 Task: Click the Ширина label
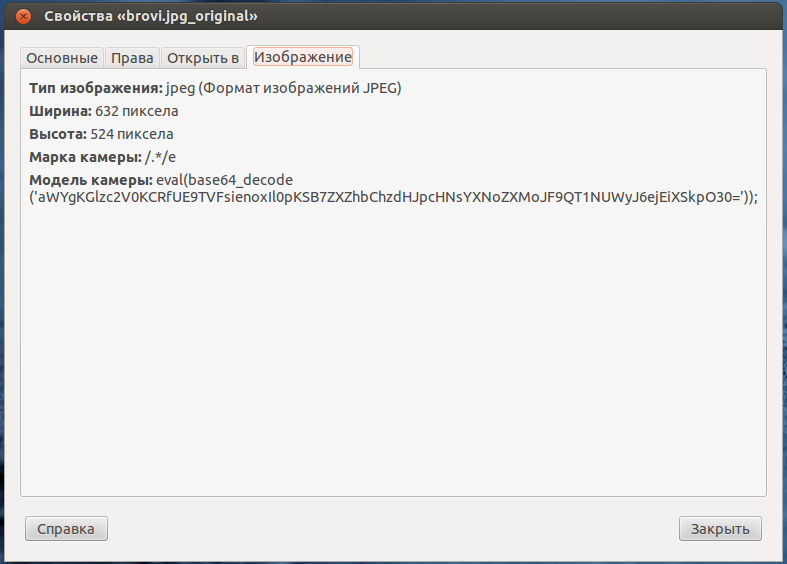click(60, 111)
